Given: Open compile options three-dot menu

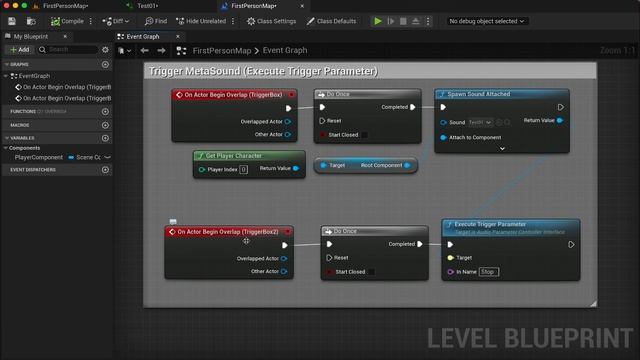Looking at the screenshot, I should (91, 21).
